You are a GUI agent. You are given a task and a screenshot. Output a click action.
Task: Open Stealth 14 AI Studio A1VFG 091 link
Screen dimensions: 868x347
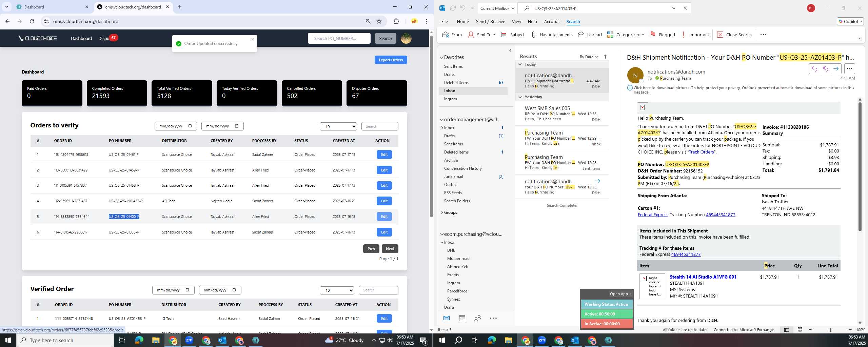click(703, 277)
